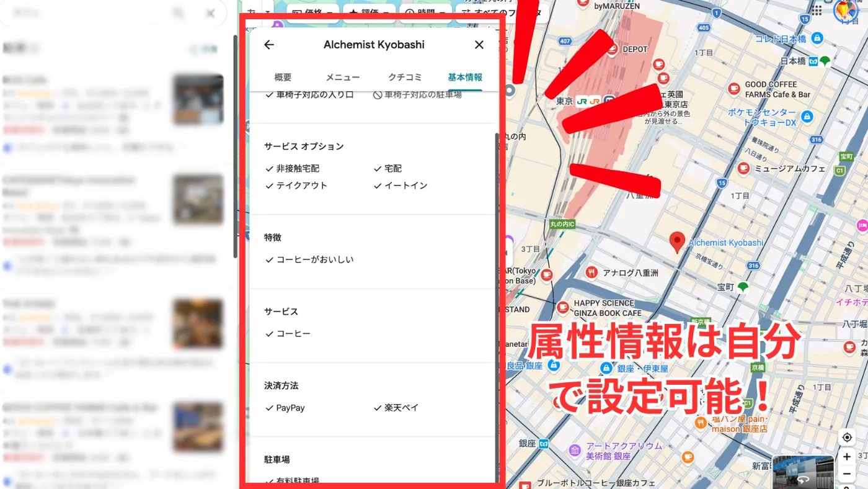Click the コレド日本橋 shopping pin

tap(817, 38)
